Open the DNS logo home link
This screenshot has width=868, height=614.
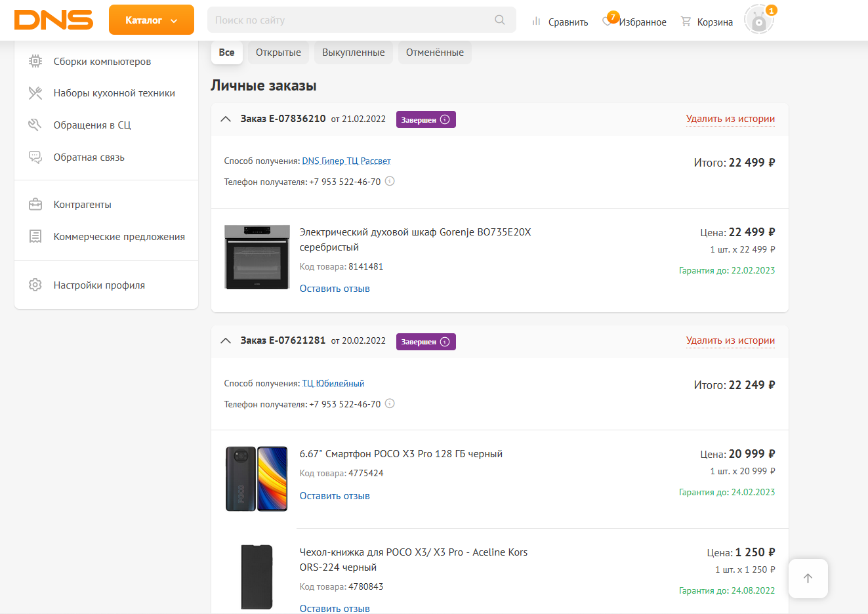pyautogui.click(x=54, y=20)
